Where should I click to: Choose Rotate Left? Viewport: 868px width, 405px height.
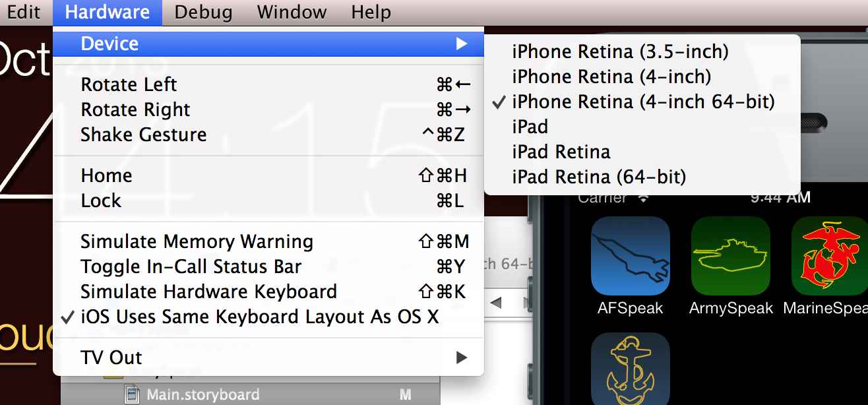268,84
